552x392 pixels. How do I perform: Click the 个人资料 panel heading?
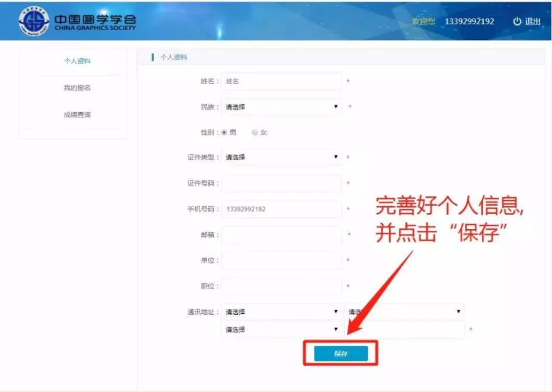pos(174,57)
